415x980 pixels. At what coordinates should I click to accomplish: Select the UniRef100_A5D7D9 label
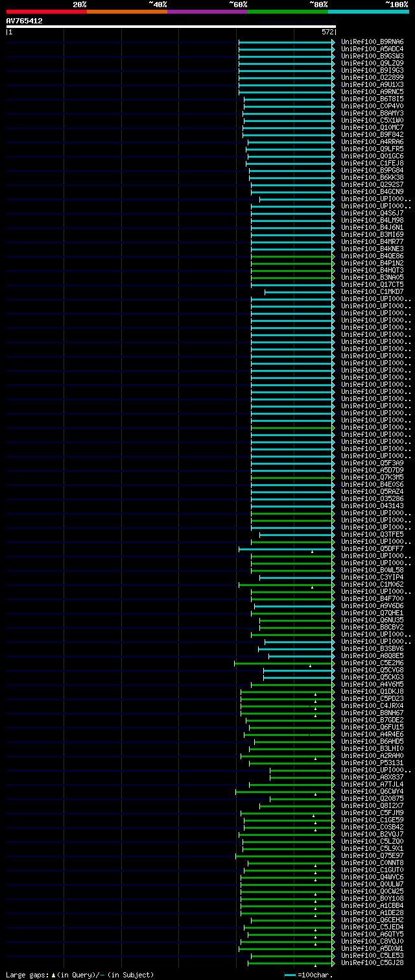click(x=372, y=471)
